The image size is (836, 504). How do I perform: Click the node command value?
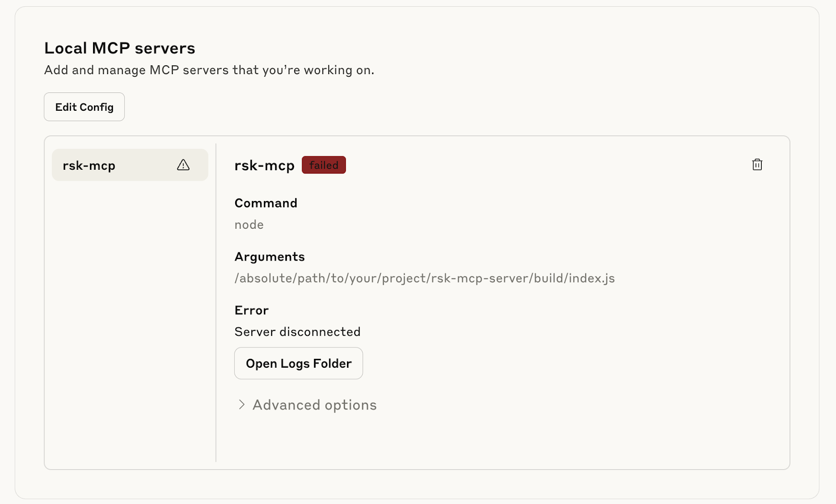coord(249,225)
